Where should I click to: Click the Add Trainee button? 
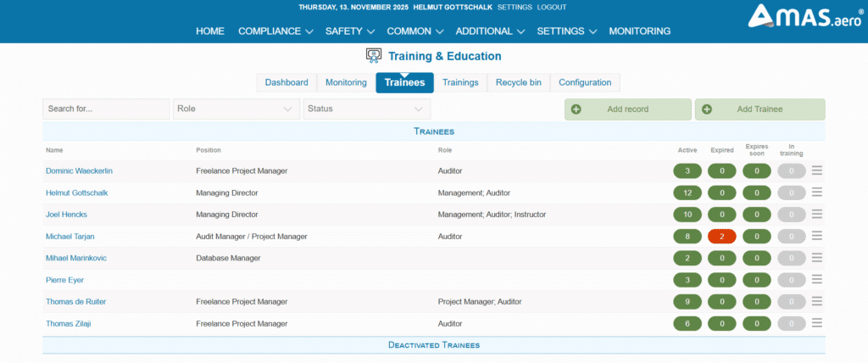pyautogui.click(x=759, y=109)
